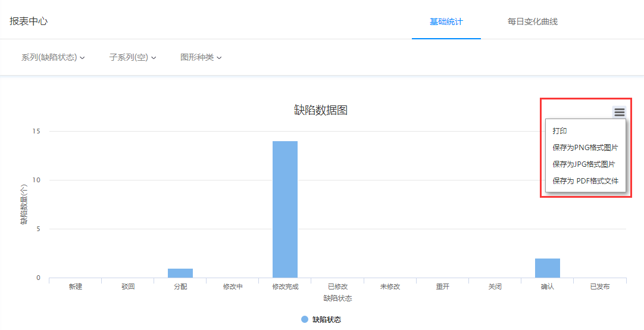Image resolution: width=644 pixels, height=330 pixels.
Task: Click the tall 修改完成 bar
Action: click(x=285, y=209)
